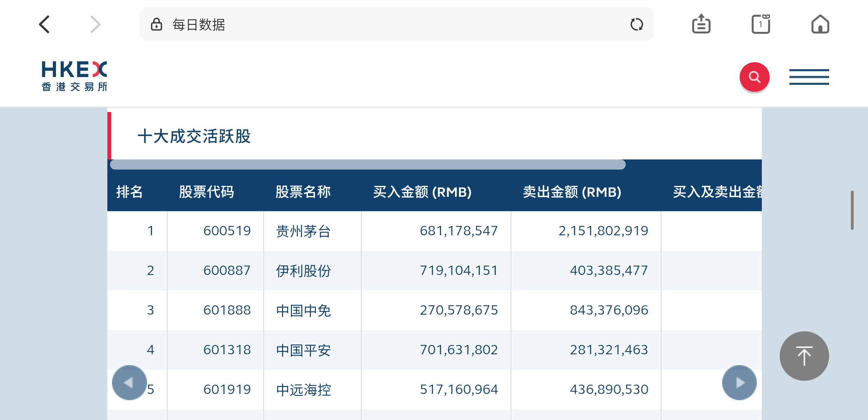The image size is (868, 420).
Task: Click the browser forward arrow
Action: [x=95, y=24]
